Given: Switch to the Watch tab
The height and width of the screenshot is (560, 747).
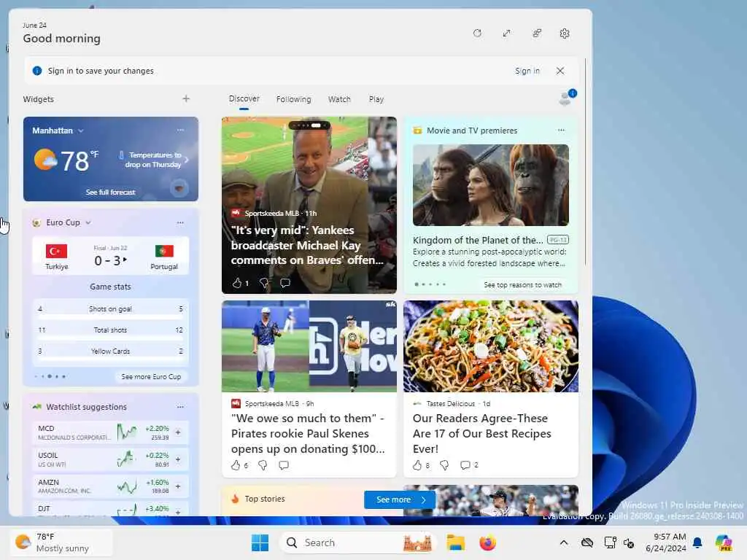Looking at the screenshot, I should coord(339,99).
